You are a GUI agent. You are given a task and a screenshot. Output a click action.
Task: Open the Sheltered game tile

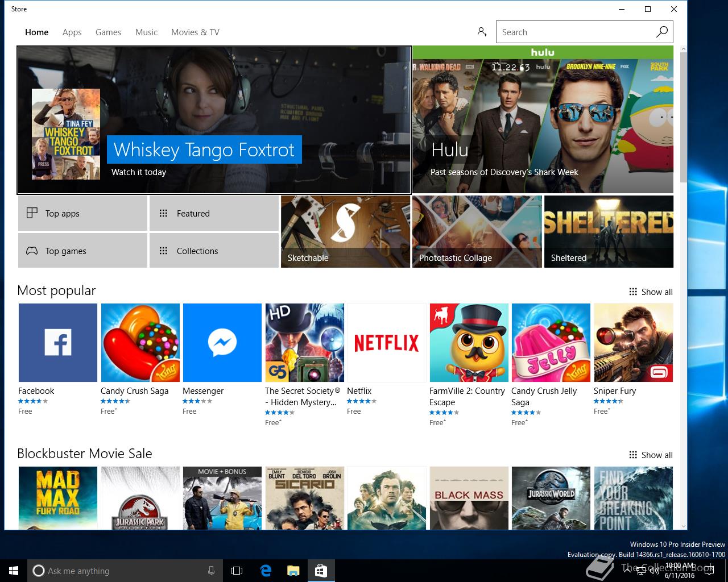click(x=609, y=232)
